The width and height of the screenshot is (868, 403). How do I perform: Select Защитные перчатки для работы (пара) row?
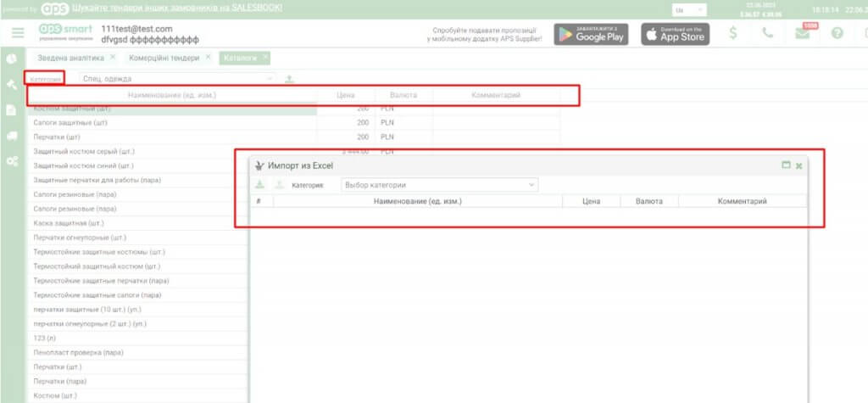[x=138, y=180]
